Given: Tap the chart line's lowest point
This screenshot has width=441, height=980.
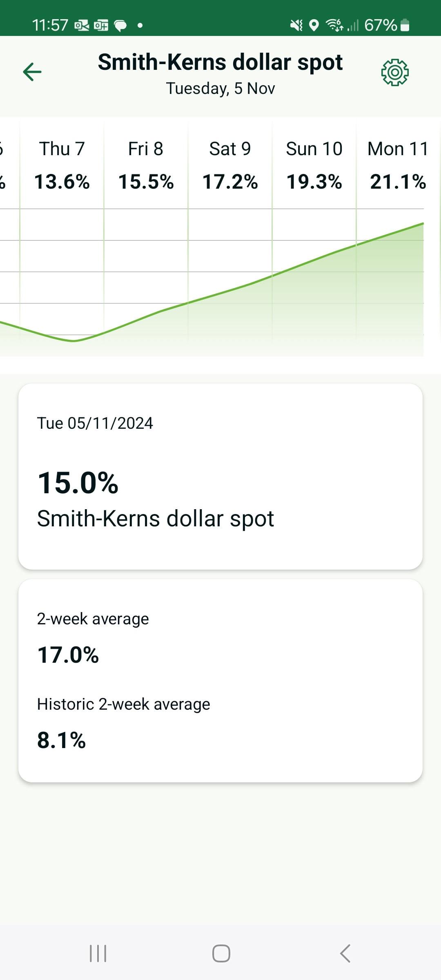Looking at the screenshot, I should point(73,341).
